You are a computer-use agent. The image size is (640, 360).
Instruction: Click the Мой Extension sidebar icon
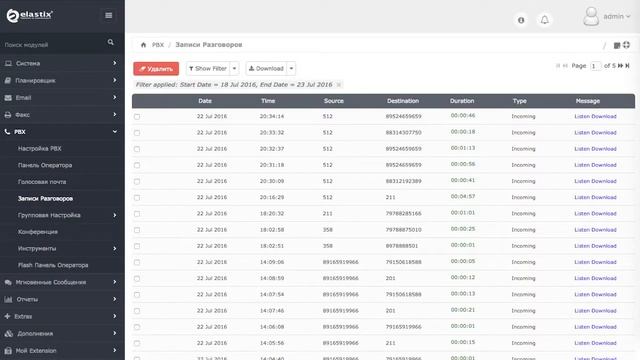(8, 351)
